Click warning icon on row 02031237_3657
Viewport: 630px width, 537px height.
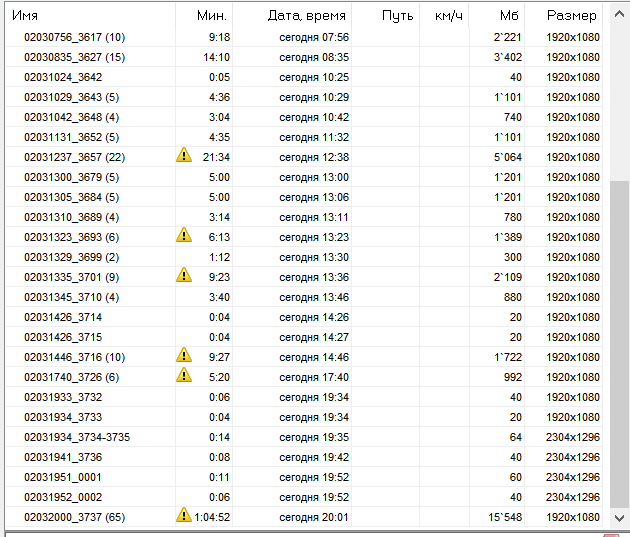pos(183,155)
